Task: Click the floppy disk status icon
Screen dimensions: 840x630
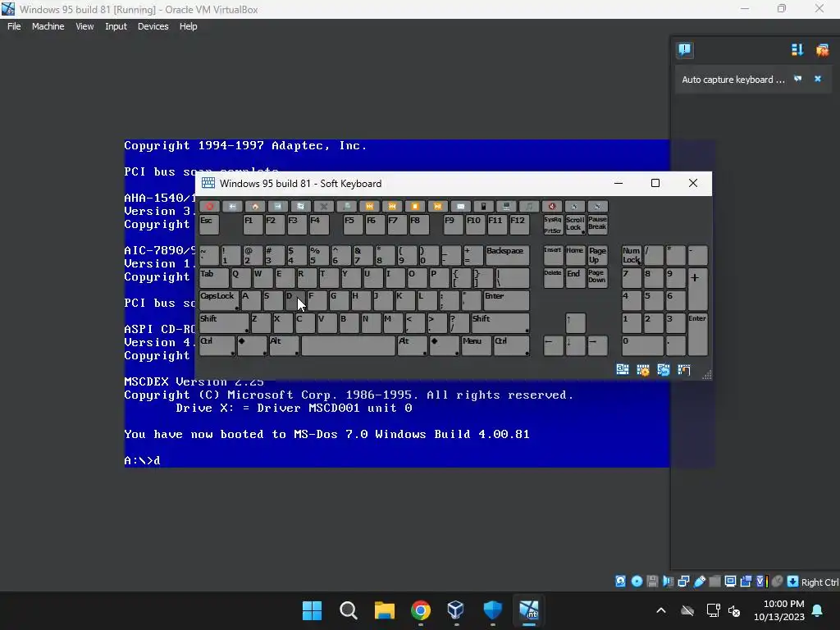Action: 652,582
